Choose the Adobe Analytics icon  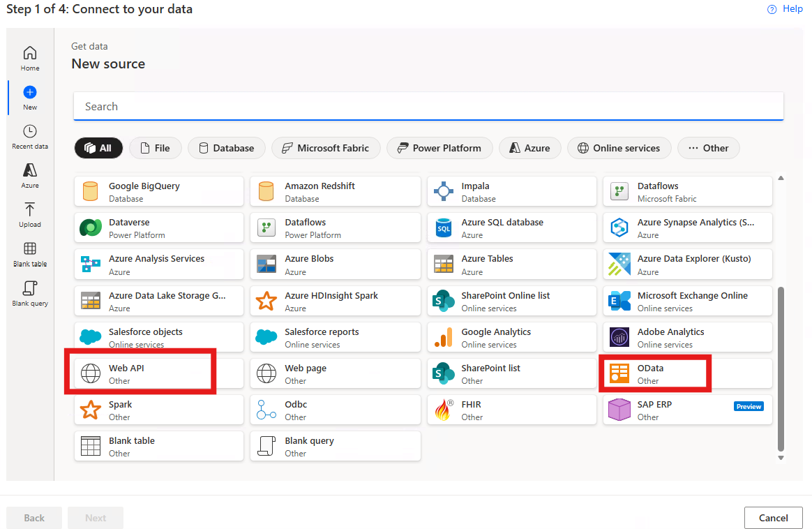coord(619,337)
